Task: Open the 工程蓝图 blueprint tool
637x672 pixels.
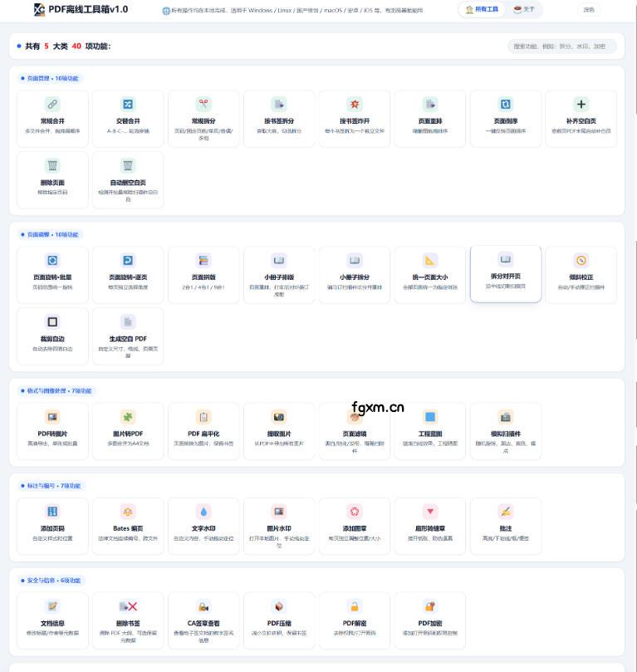Action: pos(430,431)
